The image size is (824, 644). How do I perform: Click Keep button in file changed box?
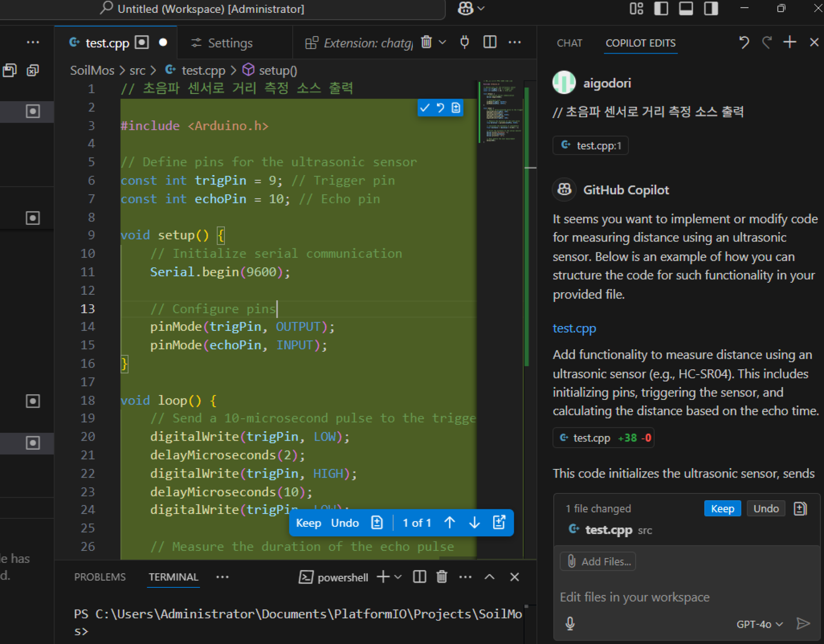[722, 508]
